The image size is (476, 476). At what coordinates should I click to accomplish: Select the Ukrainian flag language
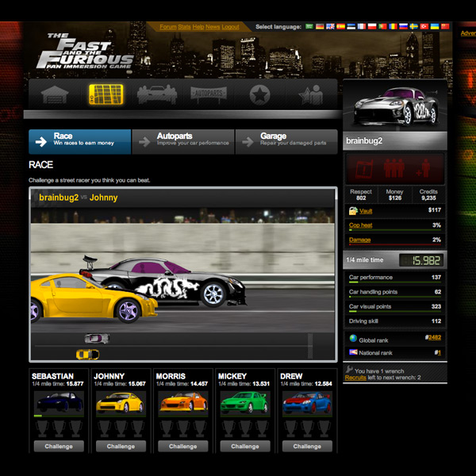[435, 26]
